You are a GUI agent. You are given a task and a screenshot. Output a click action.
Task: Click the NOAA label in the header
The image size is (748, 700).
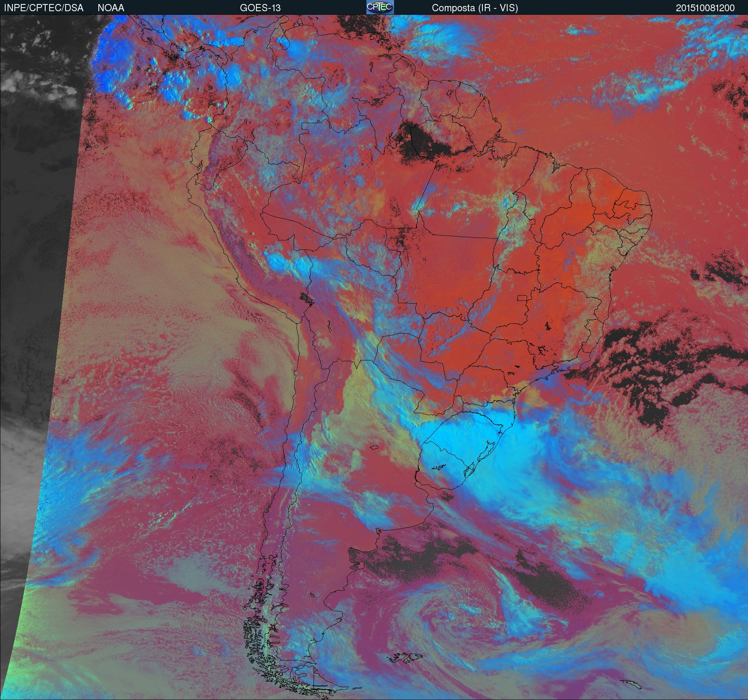[x=111, y=8]
